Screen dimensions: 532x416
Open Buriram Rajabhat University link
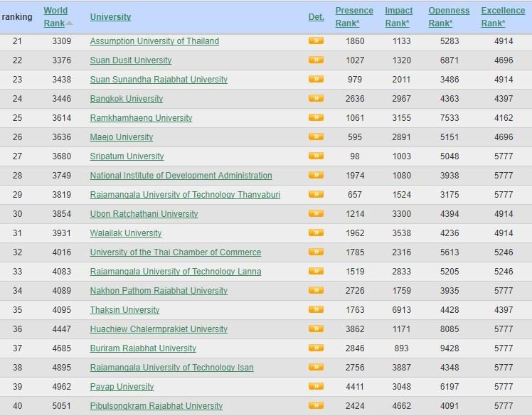[x=143, y=348]
